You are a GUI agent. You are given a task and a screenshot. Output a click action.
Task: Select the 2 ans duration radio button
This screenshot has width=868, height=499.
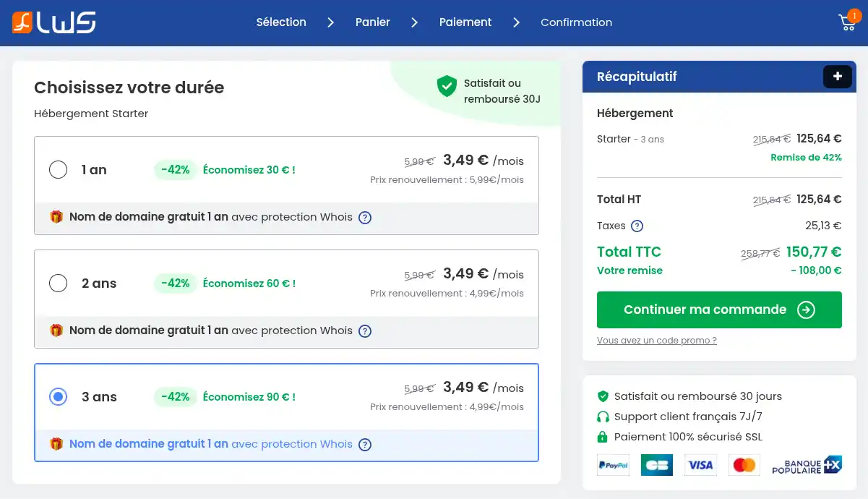coord(58,283)
